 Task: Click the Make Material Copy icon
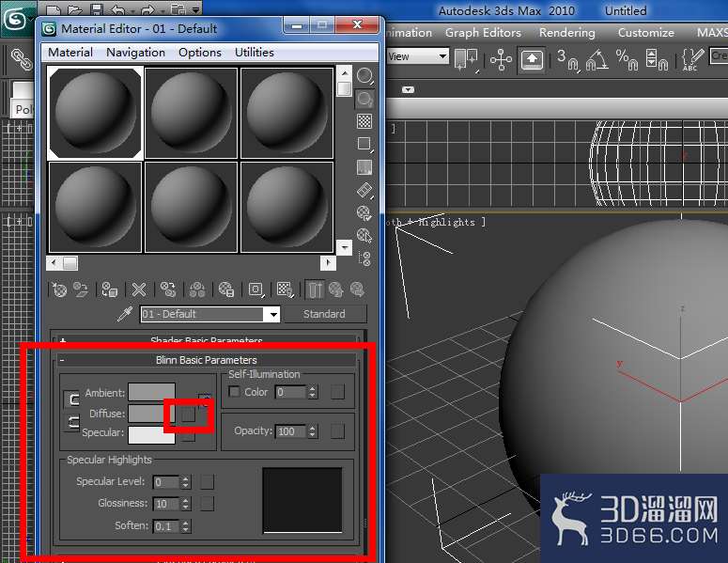click(x=167, y=289)
